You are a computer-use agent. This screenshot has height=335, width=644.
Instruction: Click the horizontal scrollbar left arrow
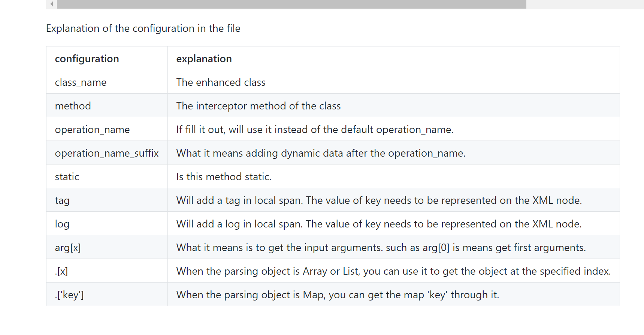pyautogui.click(x=51, y=4)
